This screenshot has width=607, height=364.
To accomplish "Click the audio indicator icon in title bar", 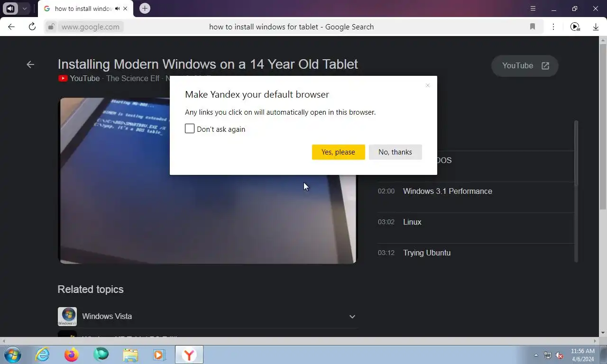I will [10, 9].
